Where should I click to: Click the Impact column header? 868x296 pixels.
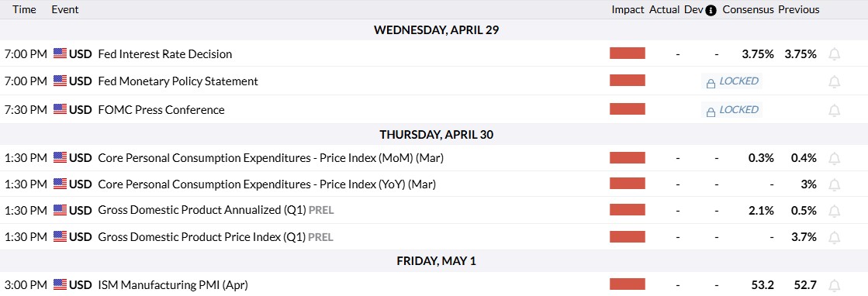[628, 9]
